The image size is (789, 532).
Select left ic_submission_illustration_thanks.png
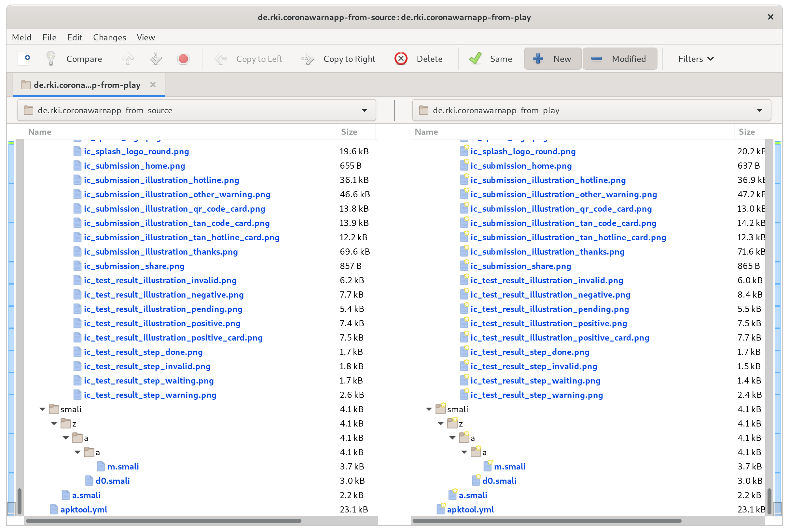tap(160, 252)
